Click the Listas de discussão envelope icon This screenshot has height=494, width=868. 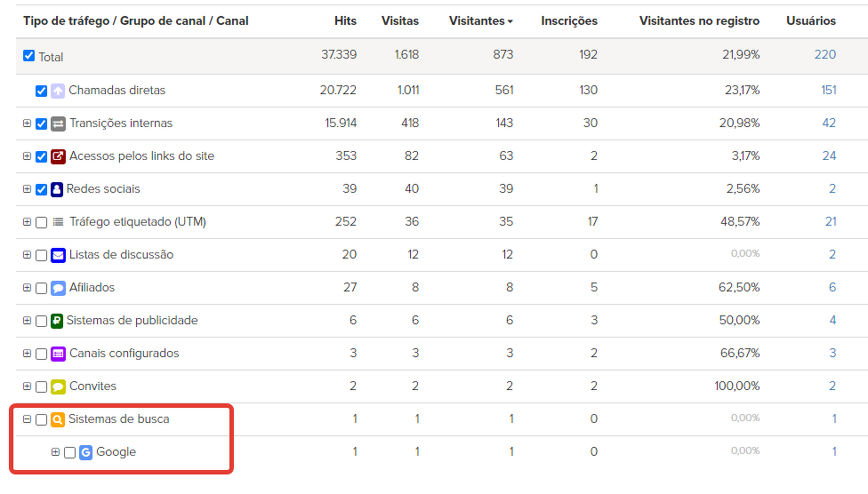pyautogui.click(x=58, y=255)
